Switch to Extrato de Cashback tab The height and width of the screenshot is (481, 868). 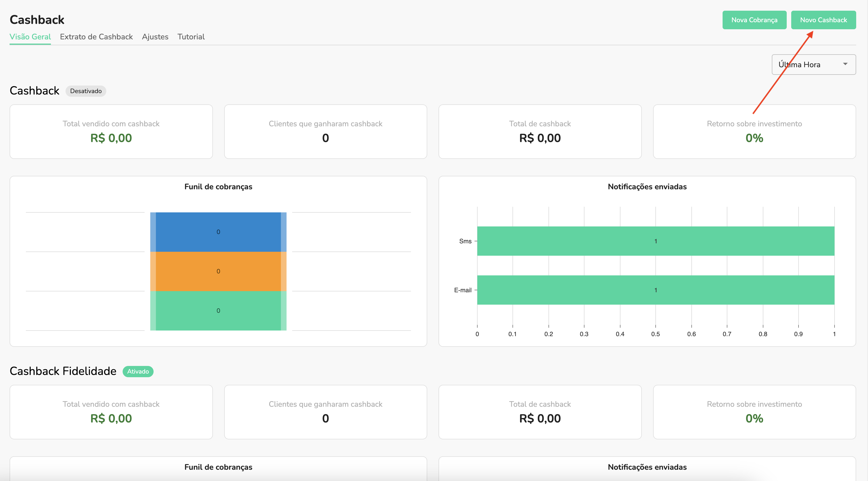[96, 37]
